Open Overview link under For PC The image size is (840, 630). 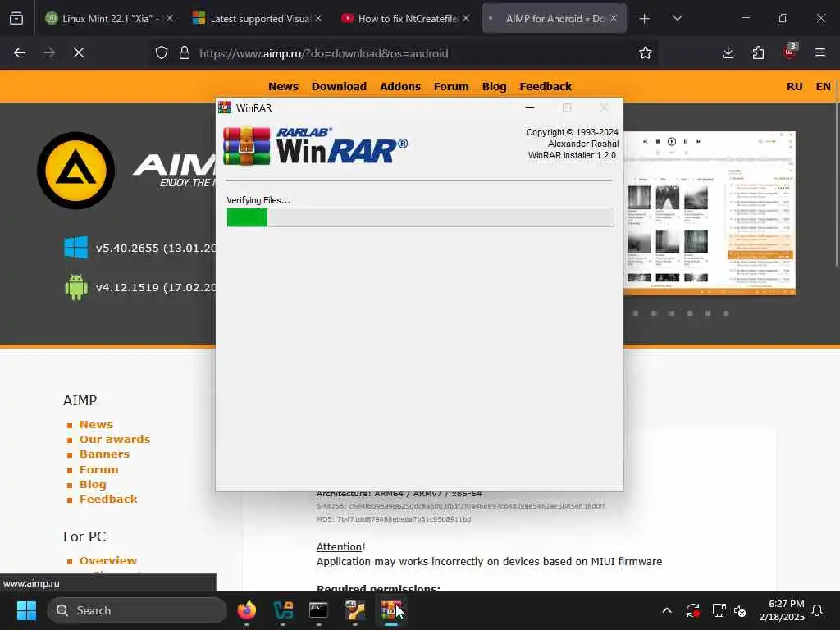click(108, 561)
